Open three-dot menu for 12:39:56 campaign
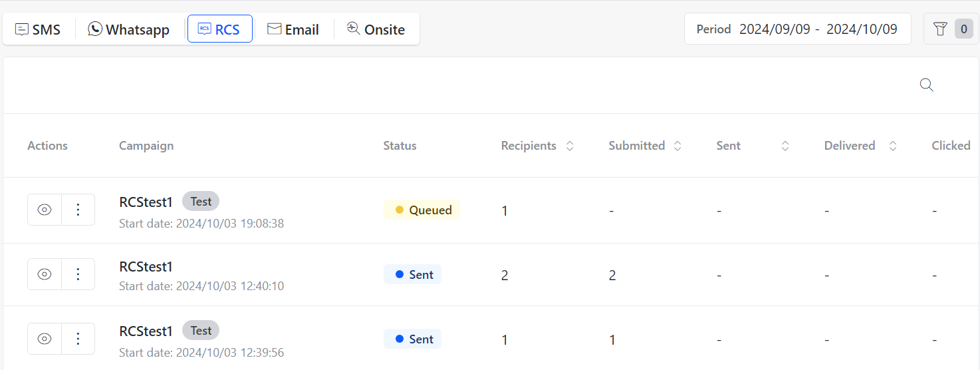 pos(78,339)
